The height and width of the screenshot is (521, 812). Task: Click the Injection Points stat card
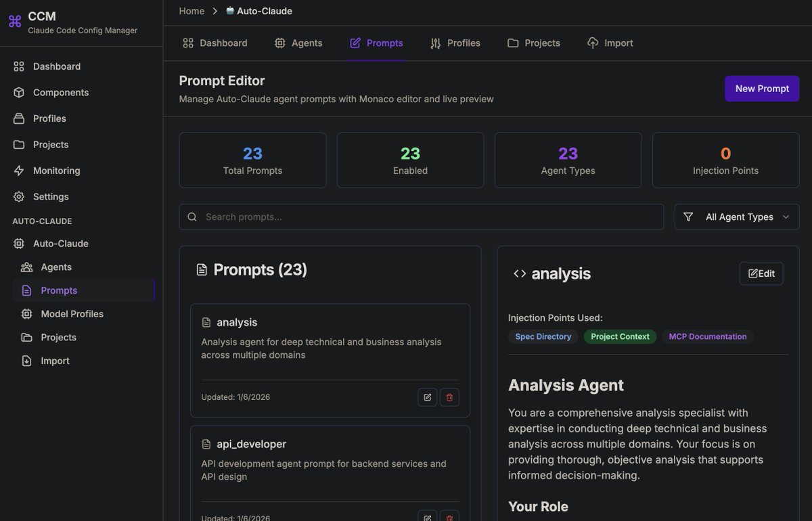coord(726,160)
